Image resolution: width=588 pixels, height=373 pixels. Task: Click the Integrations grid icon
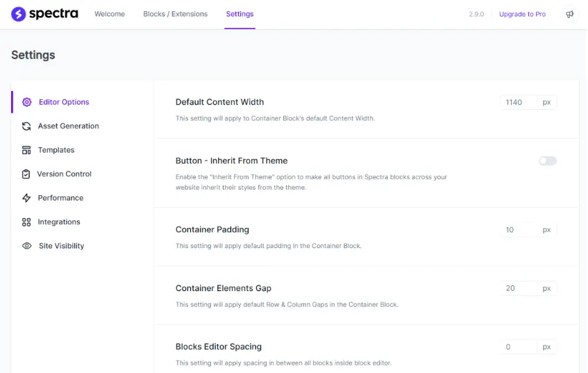[26, 222]
